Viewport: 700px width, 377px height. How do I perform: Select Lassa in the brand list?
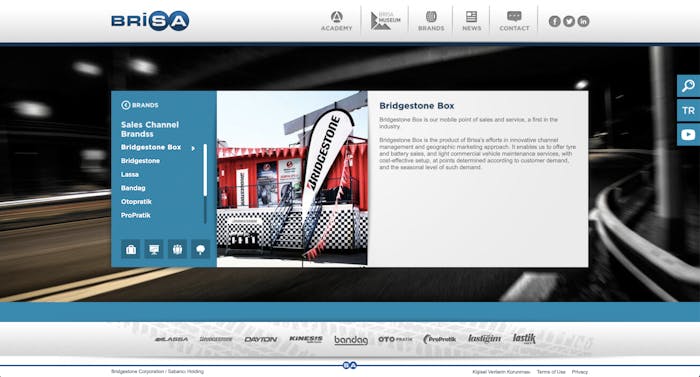point(129,174)
